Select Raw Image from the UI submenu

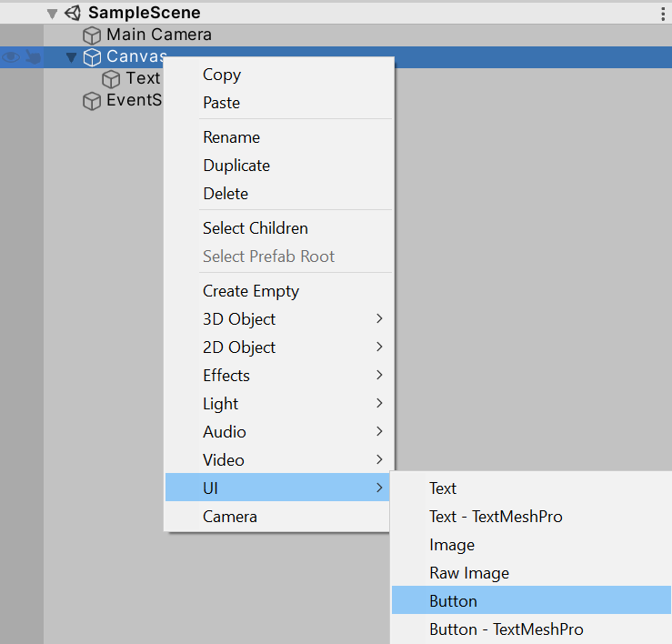coord(469,573)
